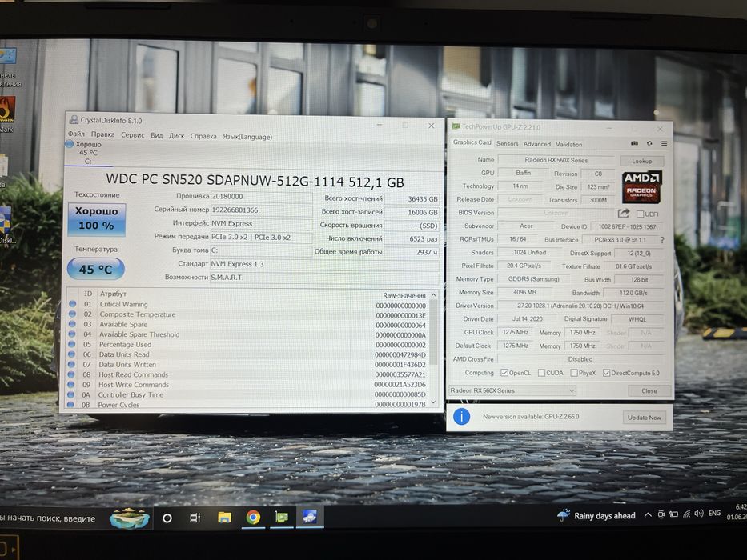Open Task View on the taskbar
The height and width of the screenshot is (560, 747).
point(195,518)
